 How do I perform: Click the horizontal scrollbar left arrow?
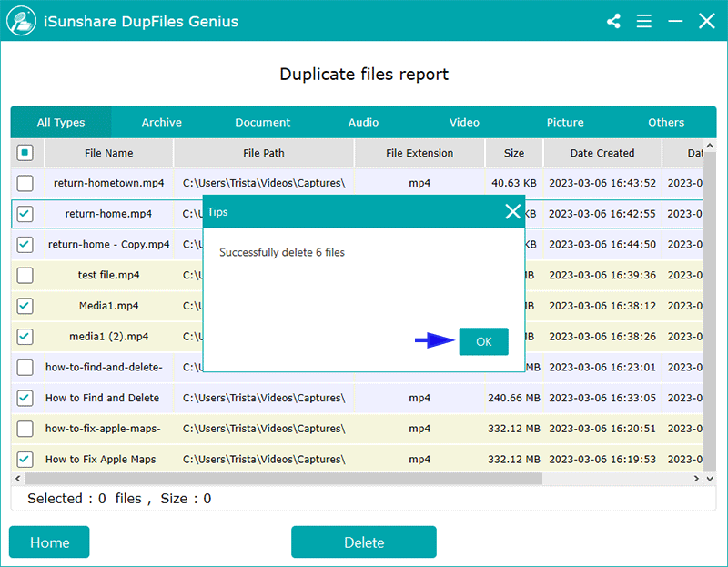click(x=18, y=478)
